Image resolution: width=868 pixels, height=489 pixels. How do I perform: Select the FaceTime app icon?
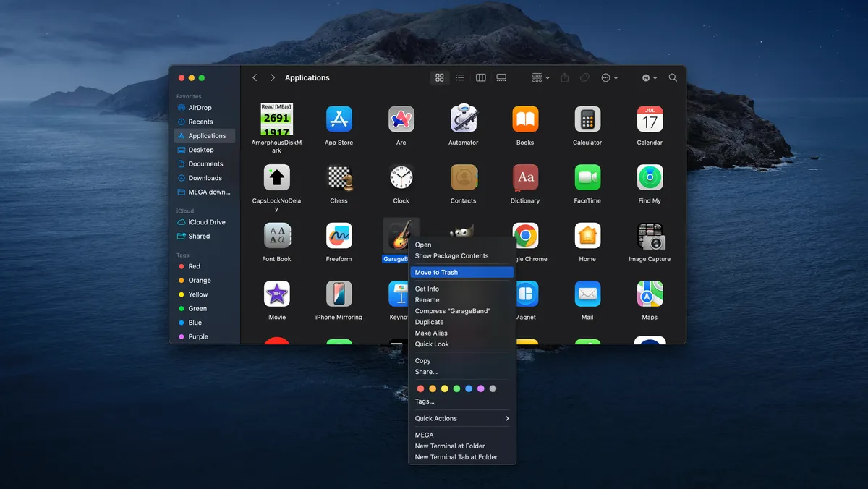pos(587,178)
